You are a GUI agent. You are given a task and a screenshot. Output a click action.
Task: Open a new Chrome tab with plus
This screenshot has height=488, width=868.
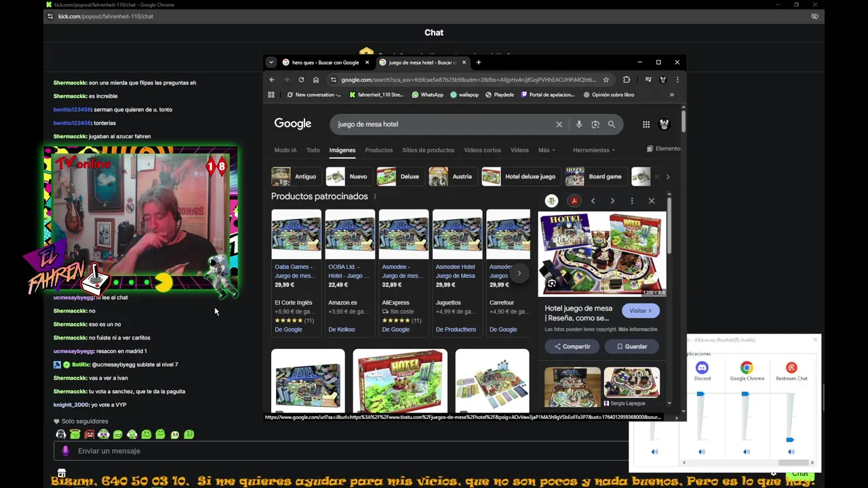coord(479,62)
